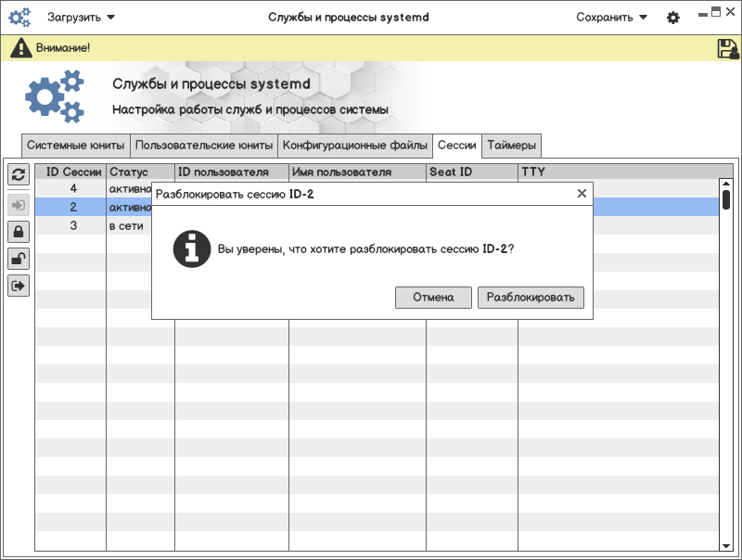Click the TTY column header
This screenshot has height=560, width=742.
coord(617,172)
